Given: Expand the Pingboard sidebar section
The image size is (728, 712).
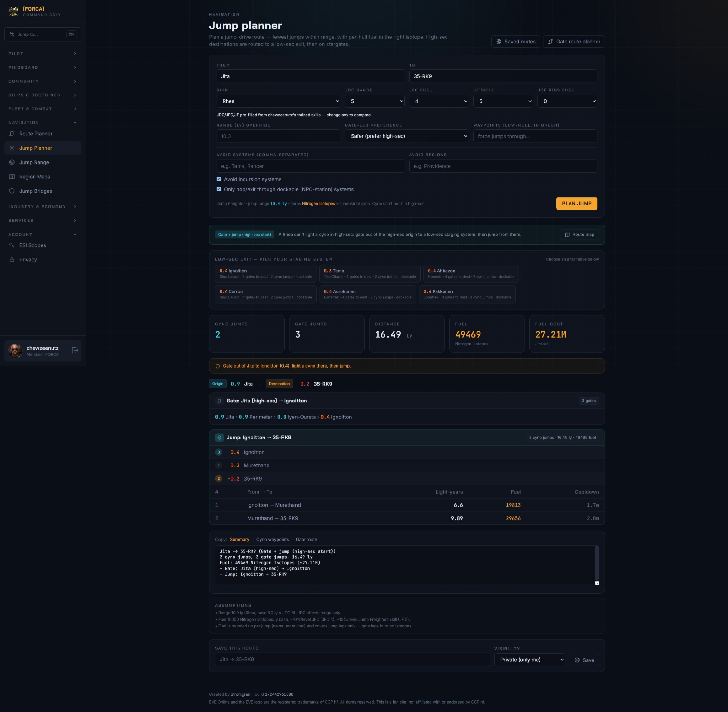Looking at the screenshot, I should click(x=43, y=68).
